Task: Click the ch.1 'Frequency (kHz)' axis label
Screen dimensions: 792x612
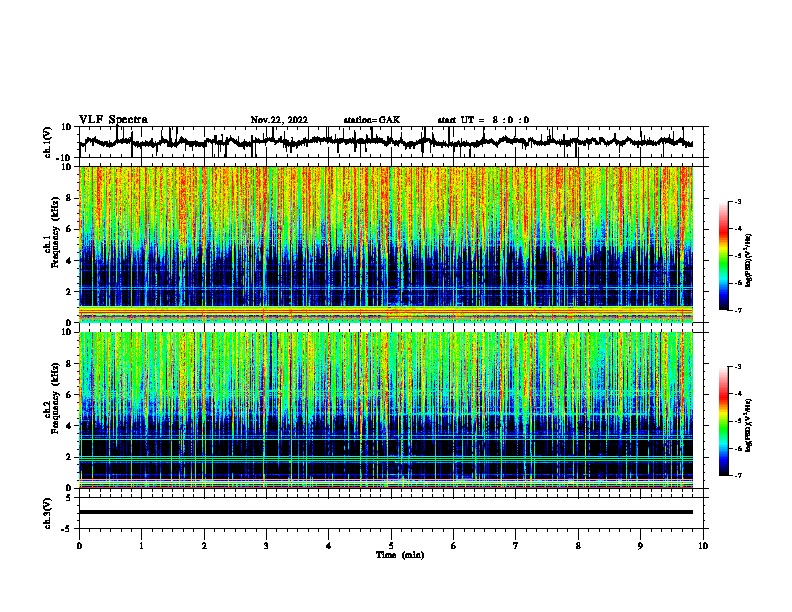Action: click(x=55, y=232)
